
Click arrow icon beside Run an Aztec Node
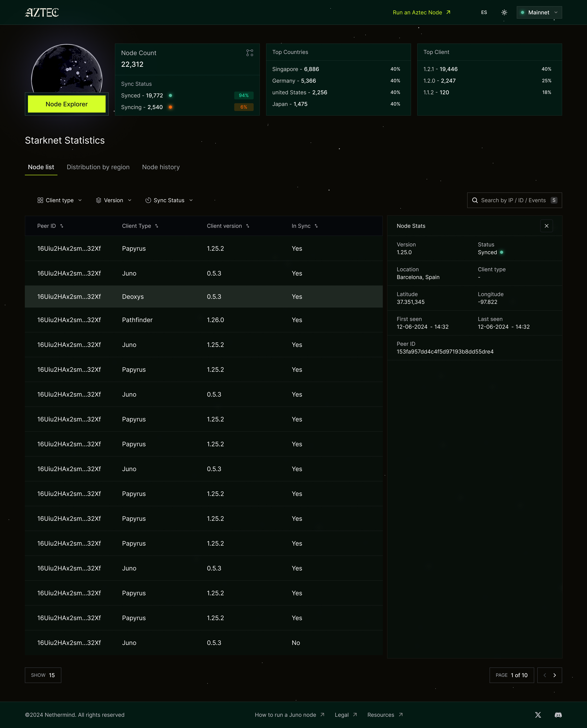pyautogui.click(x=448, y=12)
